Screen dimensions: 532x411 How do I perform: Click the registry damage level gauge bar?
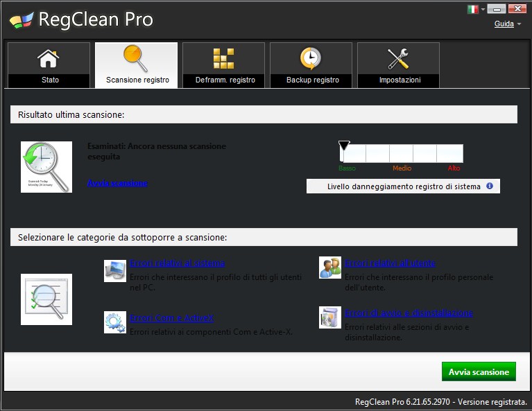coord(402,153)
